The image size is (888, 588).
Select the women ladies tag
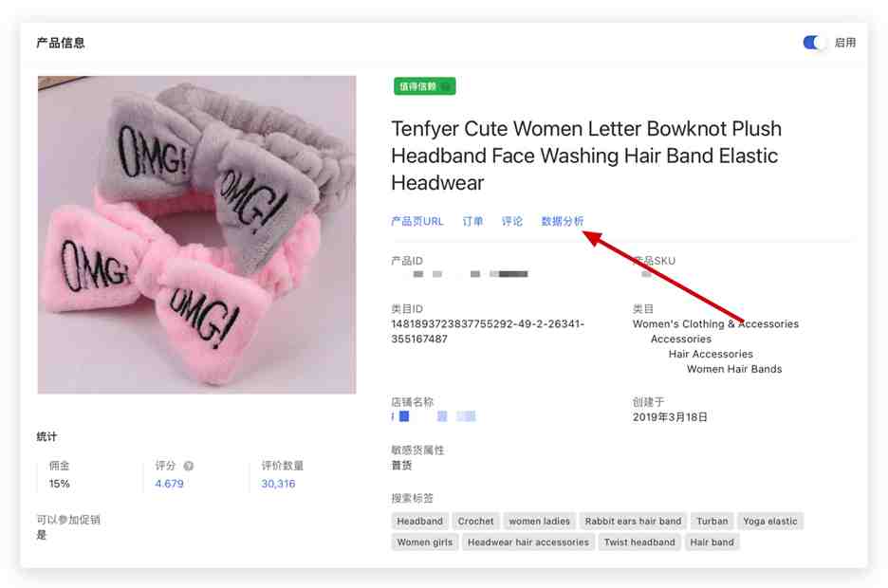[x=539, y=522]
